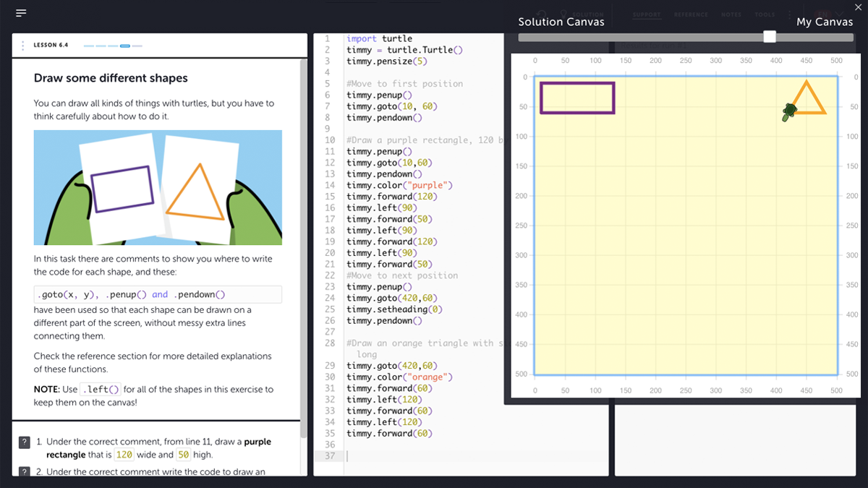Click the '#Move to next position' comment
The image size is (868, 488).
tap(402, 275)
